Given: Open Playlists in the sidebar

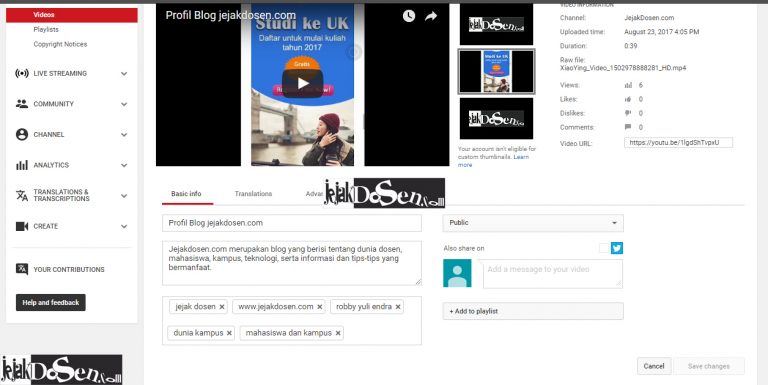Looking at the screenshot, I should pos(46,29).
